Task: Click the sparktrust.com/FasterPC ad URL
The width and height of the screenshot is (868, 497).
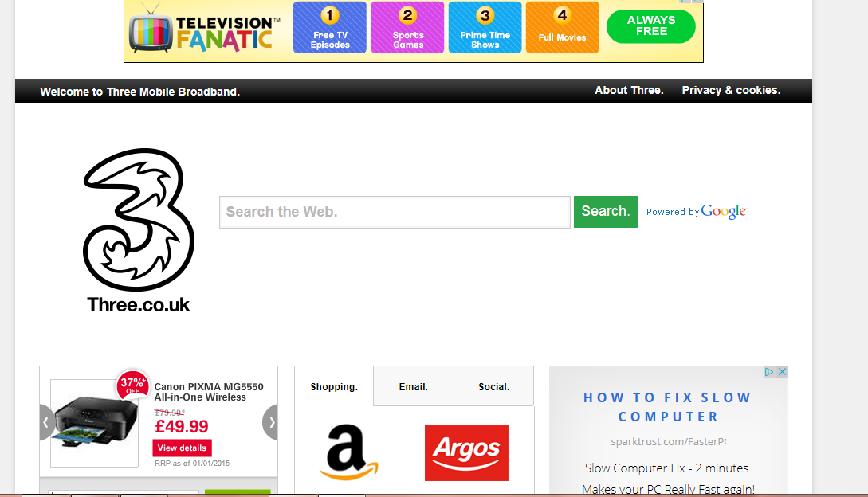Action: click(x=668, y=442)
